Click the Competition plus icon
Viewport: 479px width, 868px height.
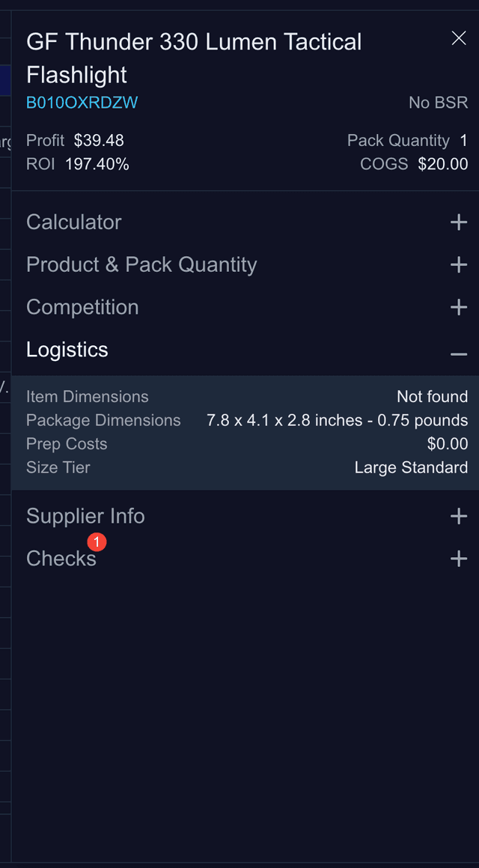point(459,308)
